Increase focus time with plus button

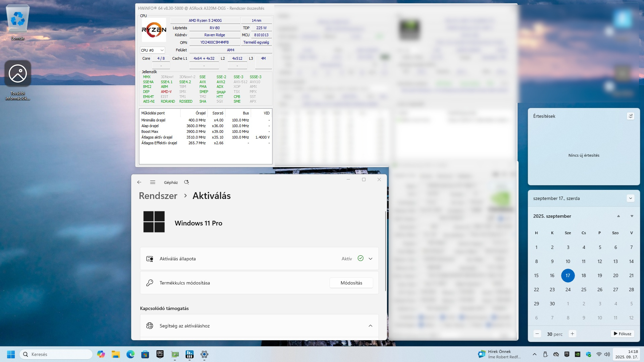click(573, 334)
